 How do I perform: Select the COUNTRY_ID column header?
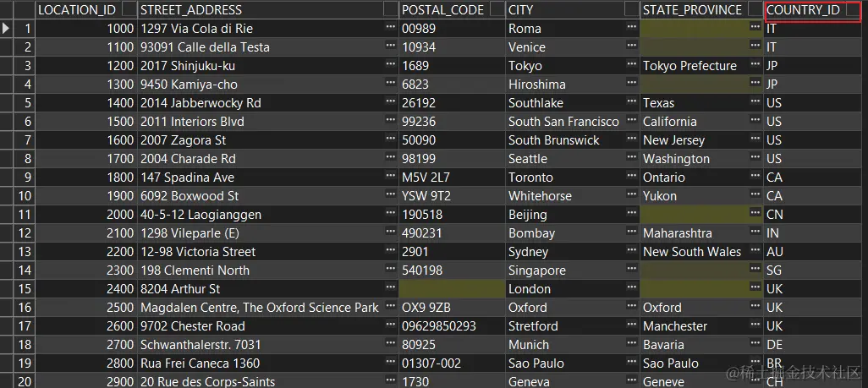pos(813,9)
